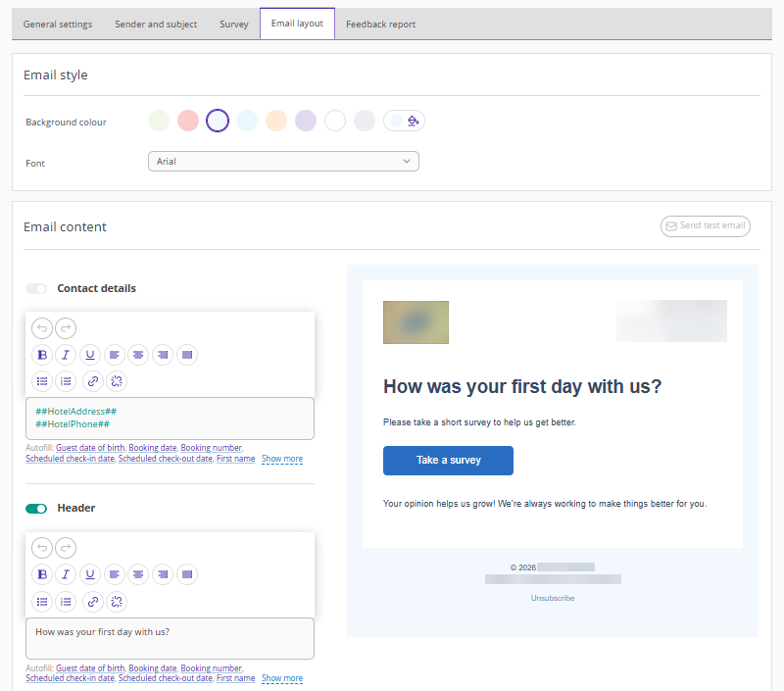Center text in the Header editor

click(138, 574)
